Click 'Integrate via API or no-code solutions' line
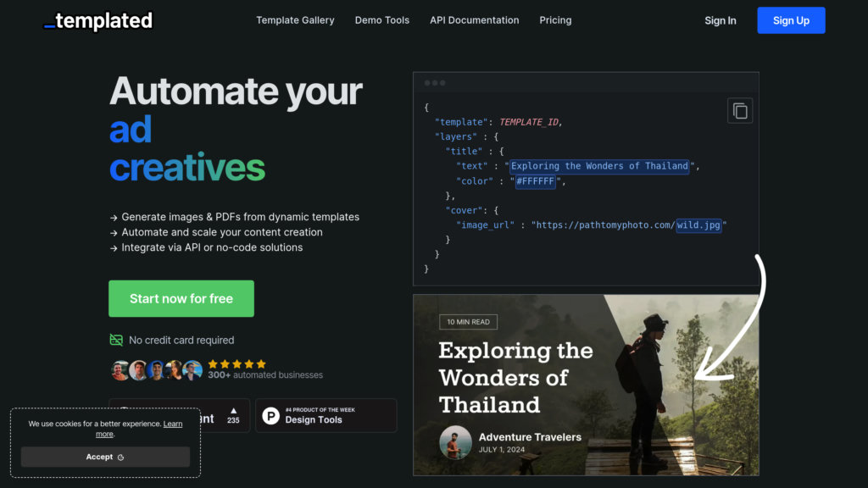 tap(212, 247)
